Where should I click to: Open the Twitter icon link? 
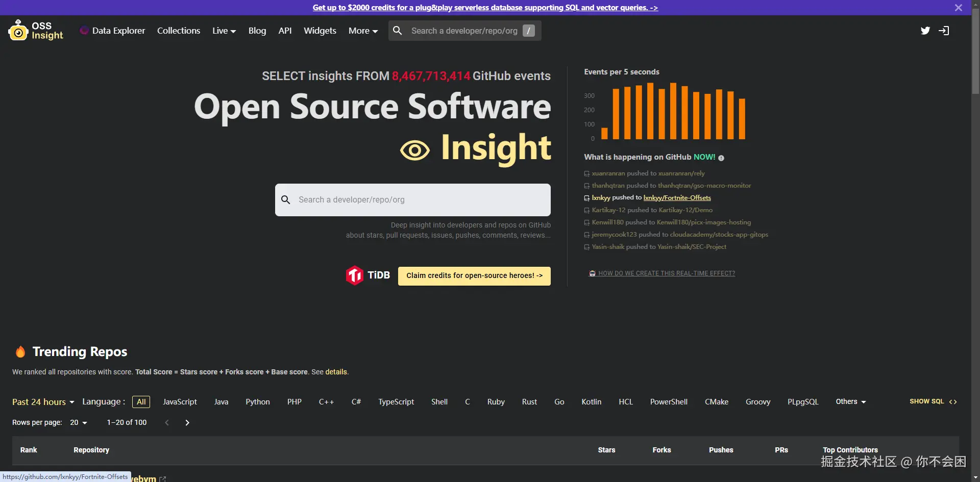[925, 31]
